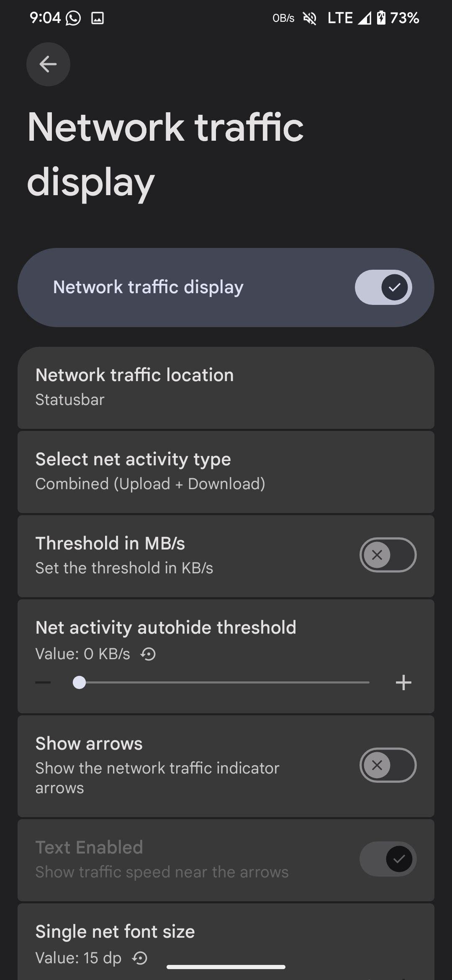Tap minus to decrease autohide threshold
Screen dimensions: 452x980
click(x=43, y=683)
